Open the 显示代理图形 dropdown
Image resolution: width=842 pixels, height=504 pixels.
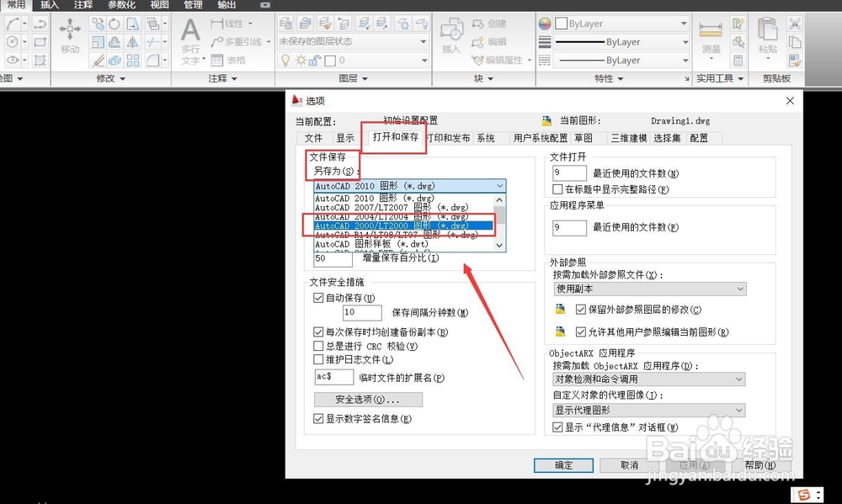tap(649, 410)
